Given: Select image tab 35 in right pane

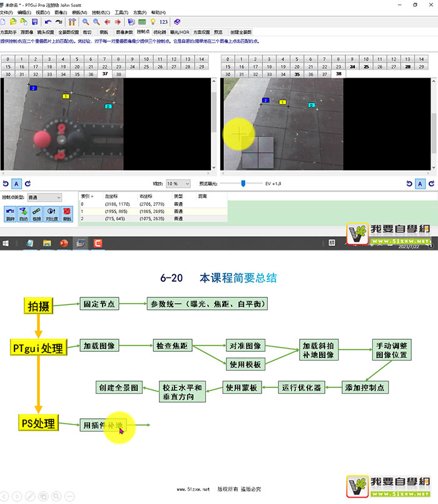Looking at the screenshot, I should 297,75.
